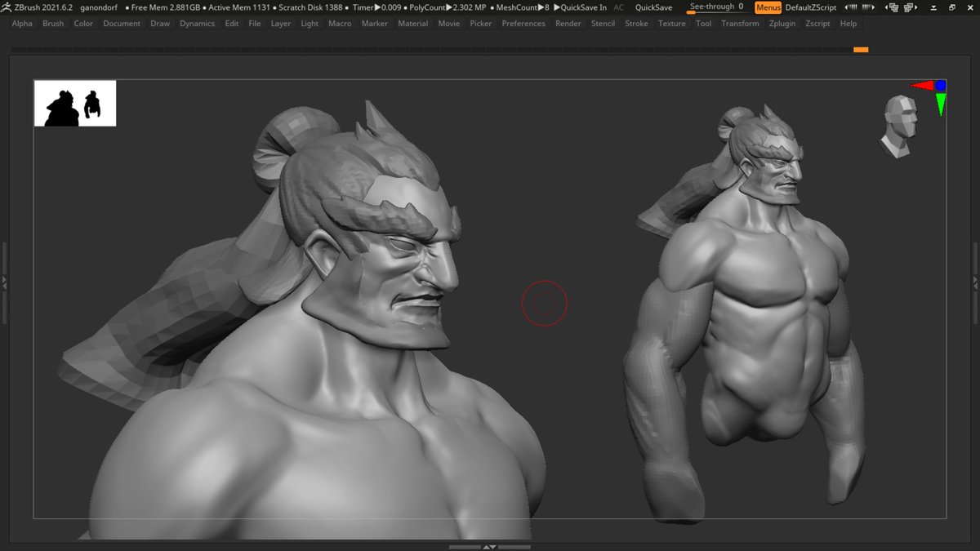The height and width of the screenshot is (551, 980).
Task: Toggle the orange Menus button
Action: coord(767,7)
